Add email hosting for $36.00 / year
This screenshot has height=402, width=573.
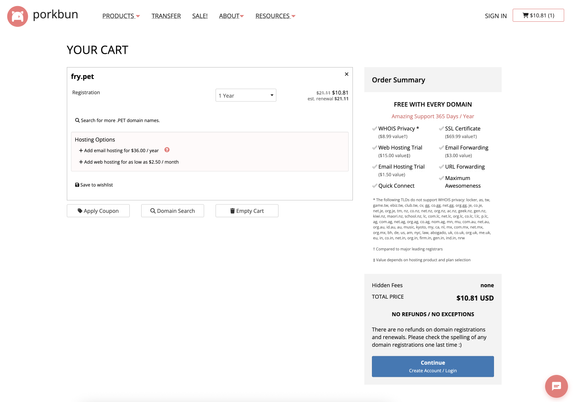pyautogui.click(x=119, y=151)
